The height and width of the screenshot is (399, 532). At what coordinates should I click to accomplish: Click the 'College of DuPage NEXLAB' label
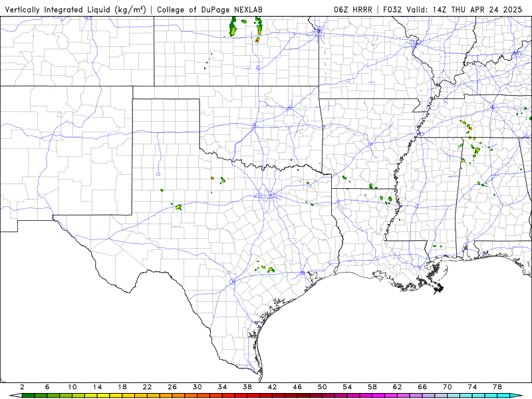(x=209, y=10)
